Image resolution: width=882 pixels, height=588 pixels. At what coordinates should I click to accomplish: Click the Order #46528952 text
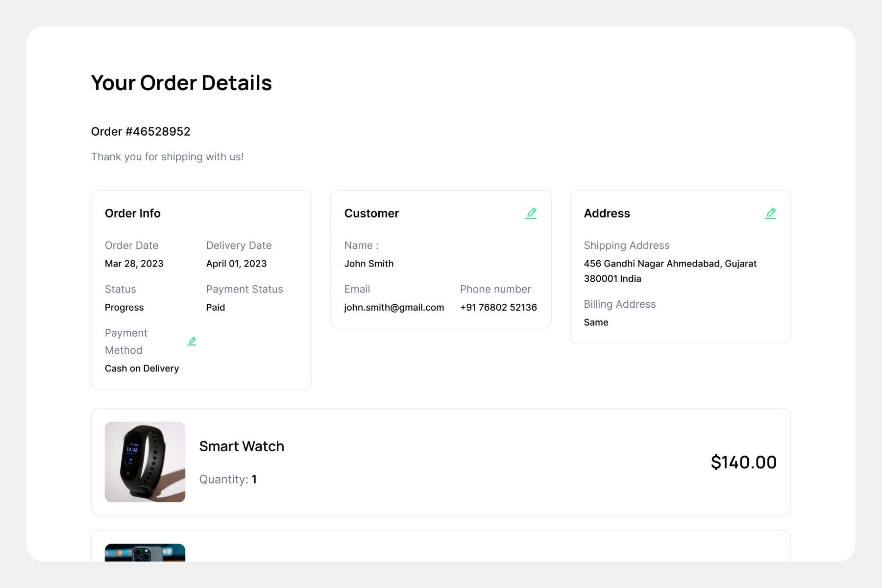click(x=141, y=131)
